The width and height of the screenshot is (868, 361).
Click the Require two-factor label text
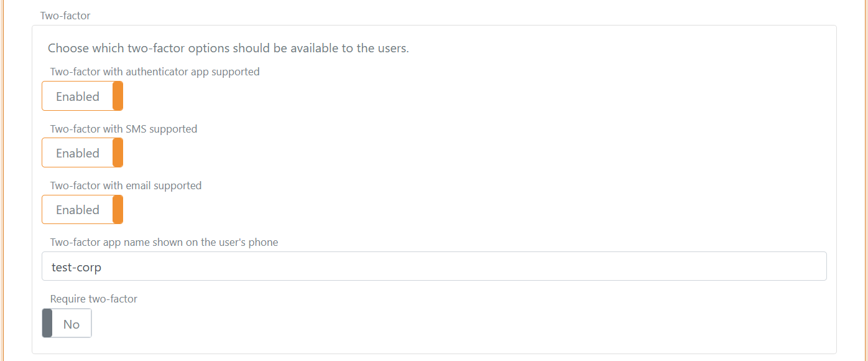click(94, 299)
